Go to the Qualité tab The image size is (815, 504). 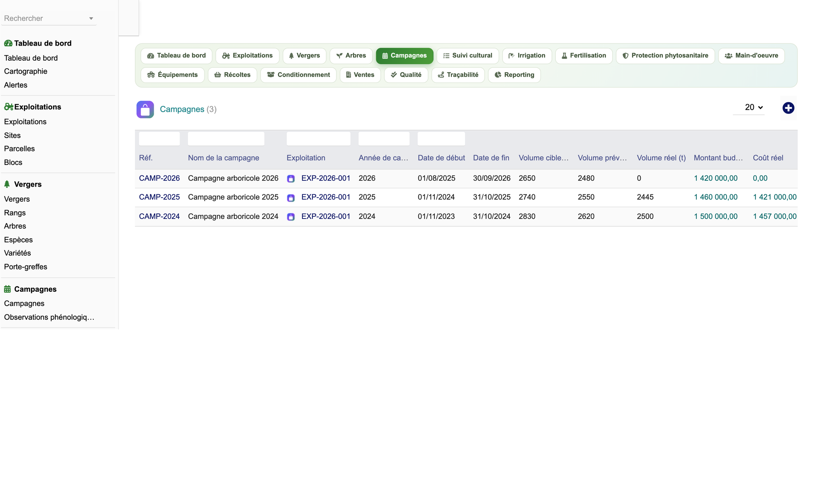click(x=406, y=75)
